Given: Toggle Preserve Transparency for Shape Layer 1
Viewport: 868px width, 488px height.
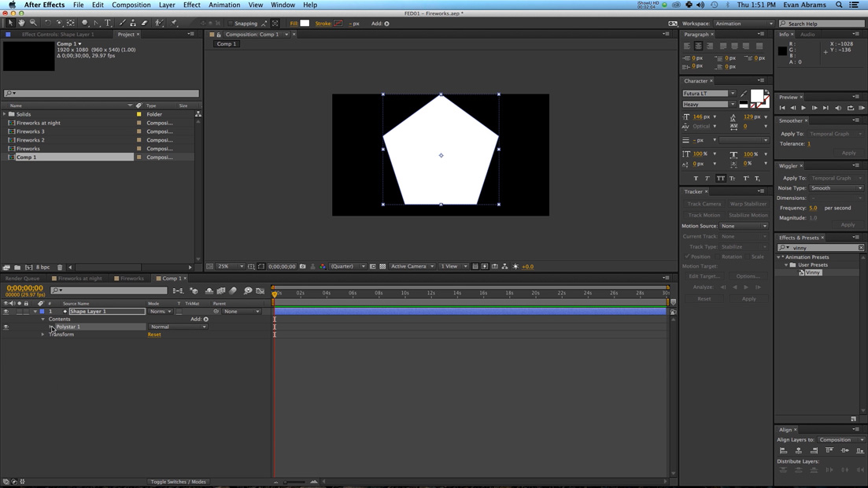Looking at the screenshot, I should (179, 312).
